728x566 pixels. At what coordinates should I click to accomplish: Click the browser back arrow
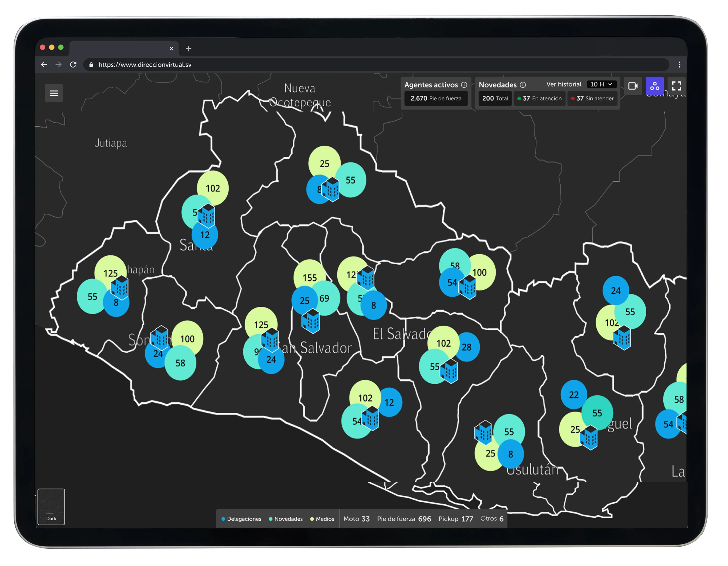pos(44,65)
